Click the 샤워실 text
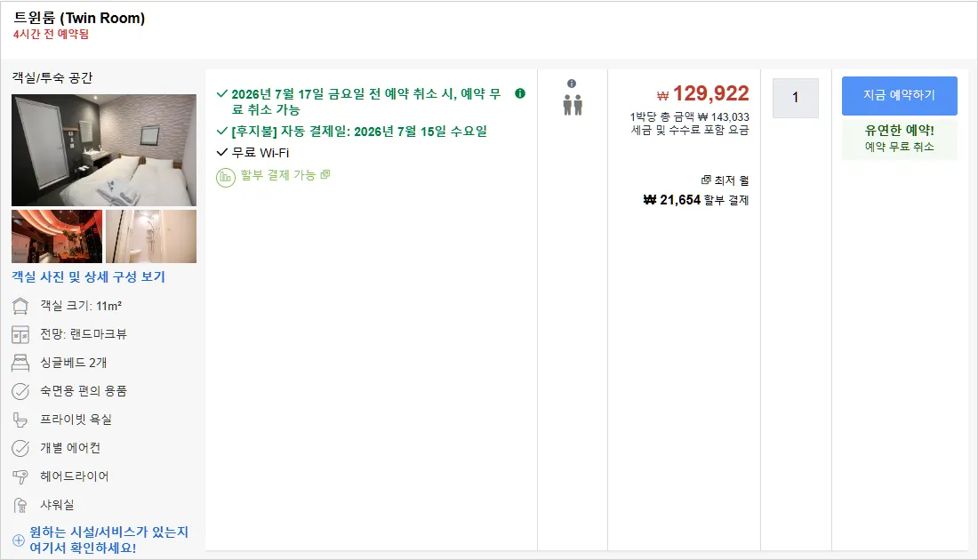This screenshot has width=978, height=560. [x=58, y=505]
